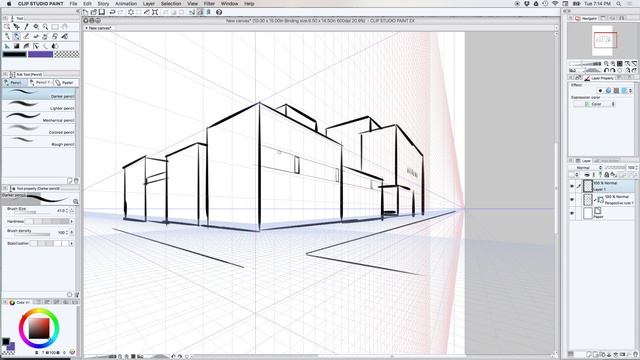Choose Rough pencil sub tool
Screen dimensions: 640x360
(39, 142)
